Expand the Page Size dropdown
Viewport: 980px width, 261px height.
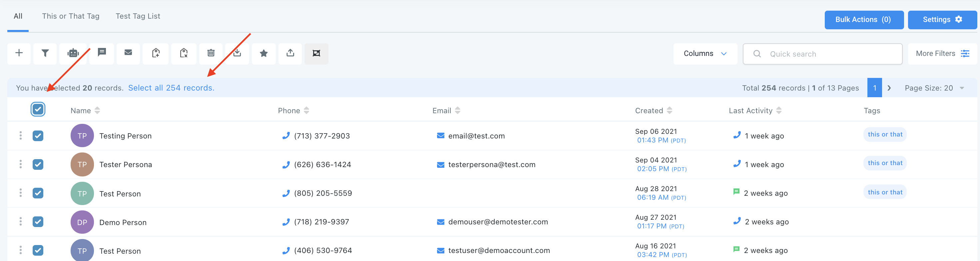pos(934,88)
